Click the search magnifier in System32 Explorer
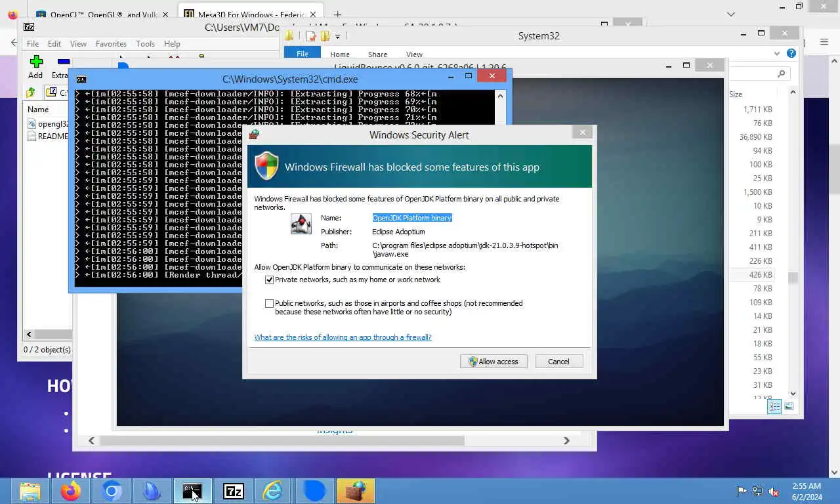 (x=781, y=74)
